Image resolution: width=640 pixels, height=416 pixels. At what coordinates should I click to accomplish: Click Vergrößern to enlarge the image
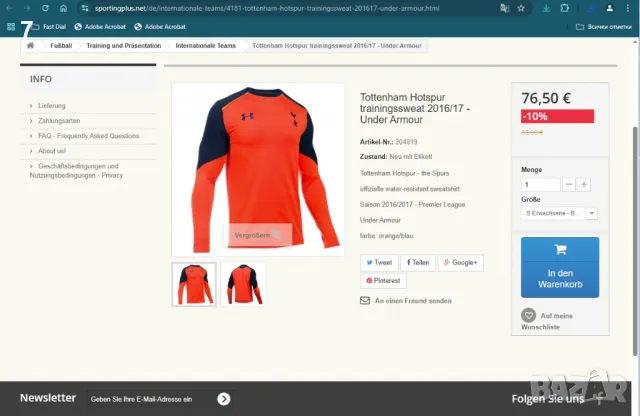coord(258,235)
